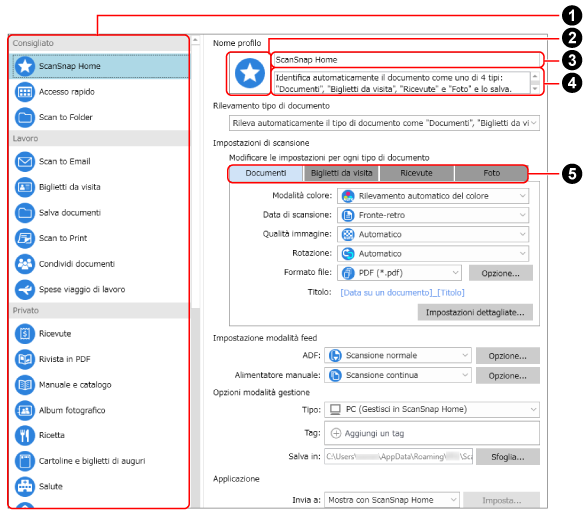The width and height of the screenshot is (584, 517).
Task: Click the Imposta button
Action: tap(502, 500)
